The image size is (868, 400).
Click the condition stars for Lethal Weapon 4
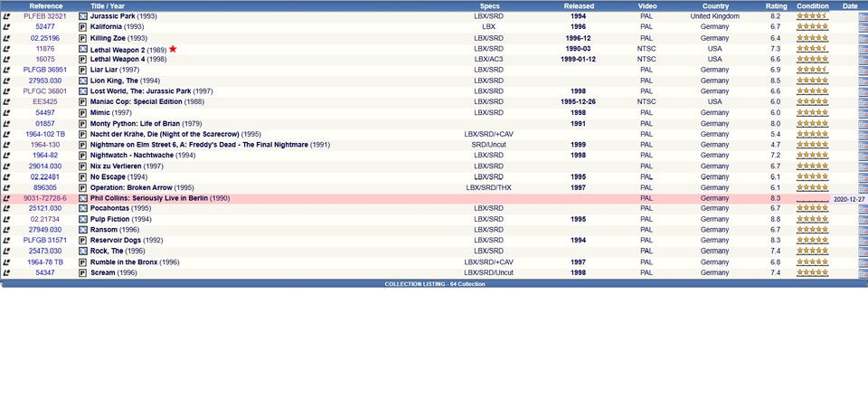812,60
